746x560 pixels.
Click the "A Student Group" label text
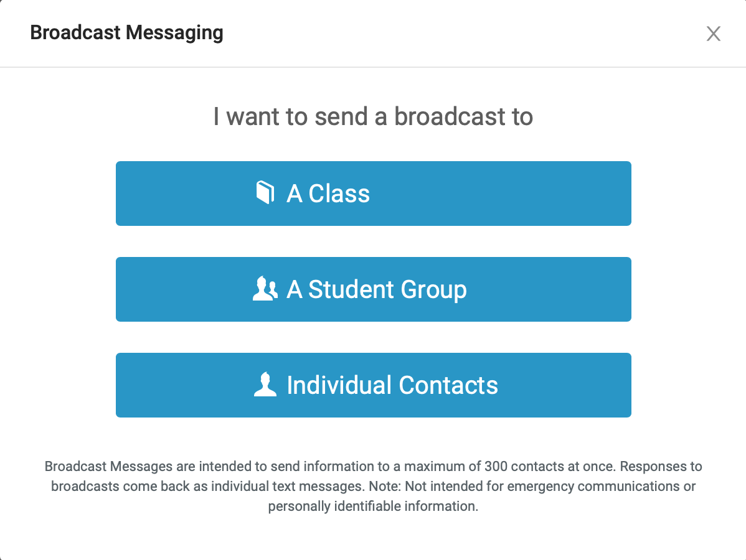[376, 289]
